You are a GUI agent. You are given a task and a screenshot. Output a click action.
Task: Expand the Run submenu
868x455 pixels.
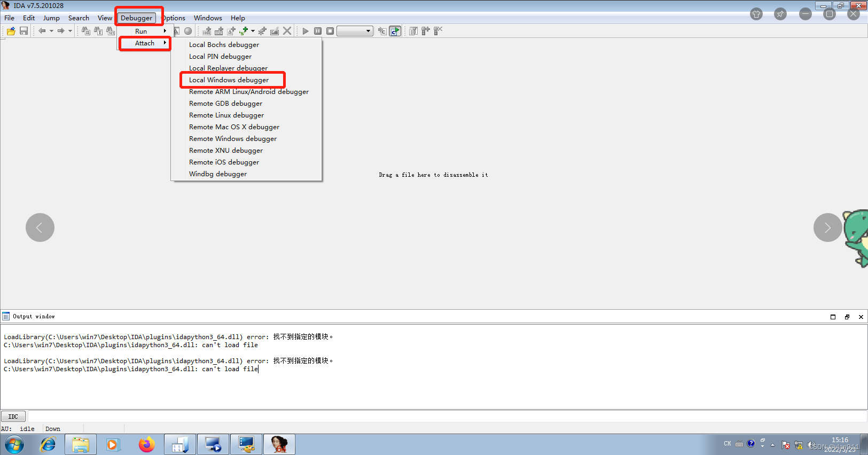[x=144, y=31]
